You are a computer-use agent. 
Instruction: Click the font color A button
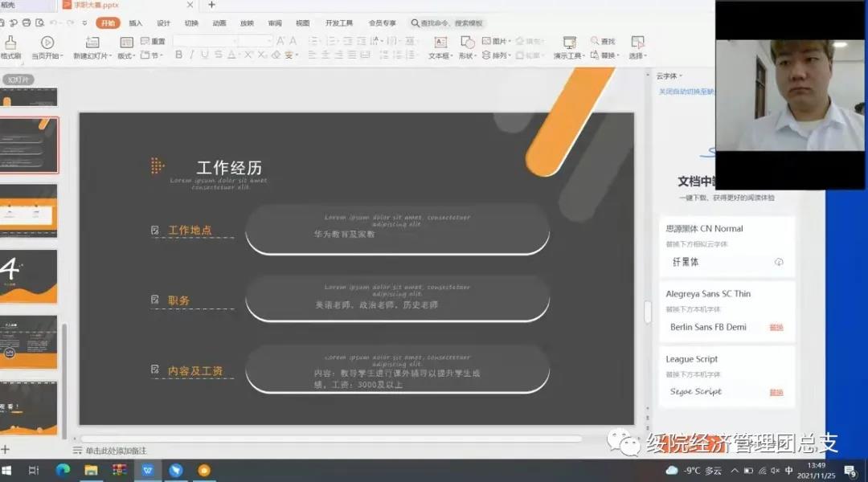click(231, 55)
